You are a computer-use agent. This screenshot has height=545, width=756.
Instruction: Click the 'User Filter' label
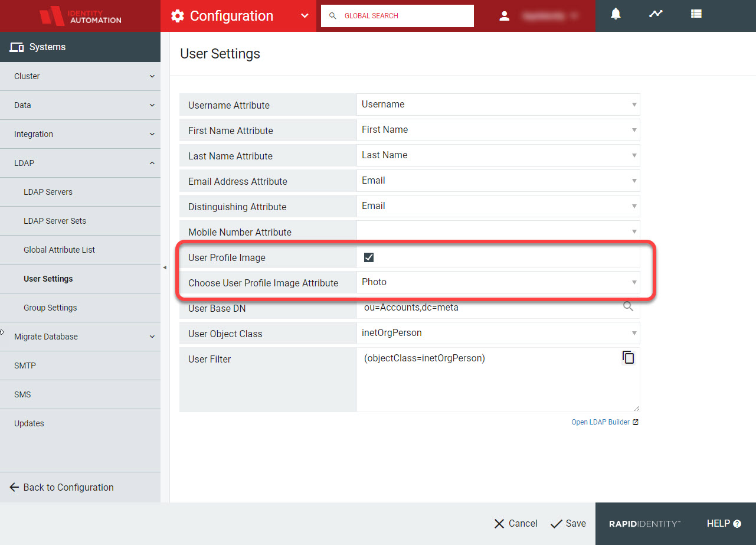pos(210,359)
